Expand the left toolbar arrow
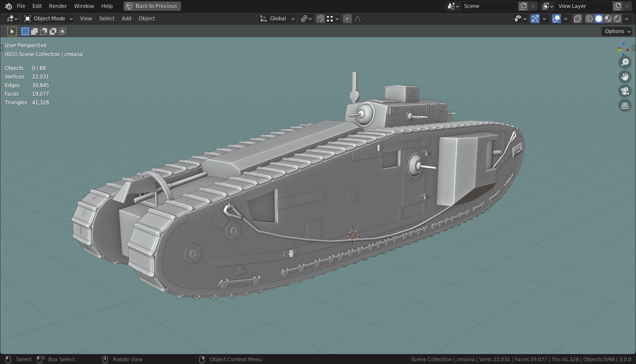Image resolution: width=636 pixels, height=364 pixels. click(2, 48)
